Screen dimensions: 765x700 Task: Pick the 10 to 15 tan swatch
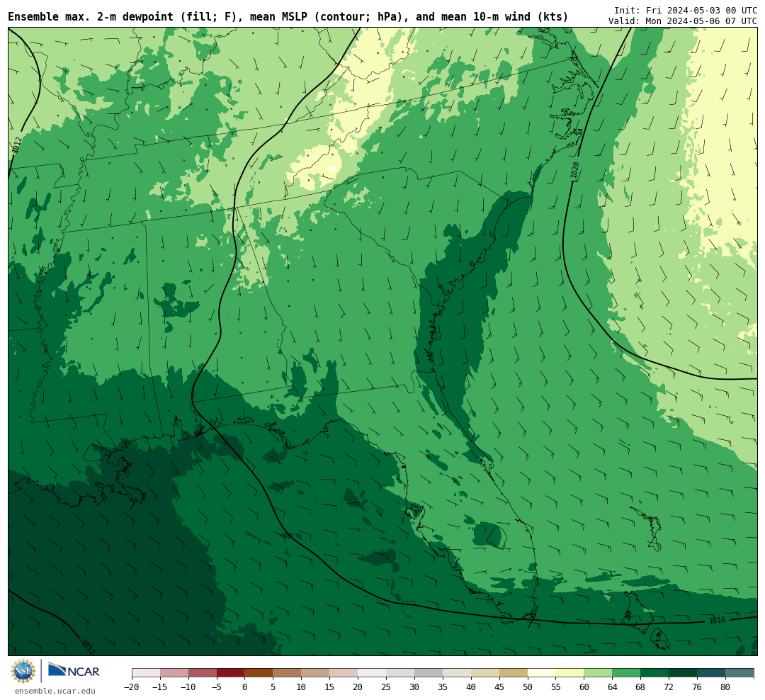click(x=316, y=673)
